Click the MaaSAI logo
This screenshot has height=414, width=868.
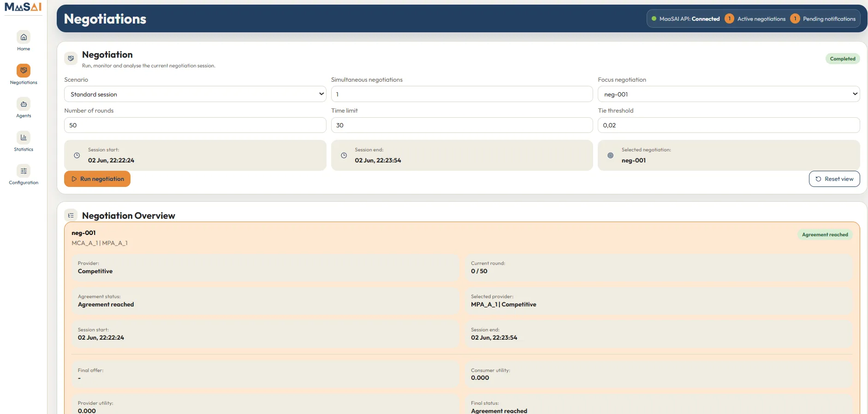(x=23, y=7)
